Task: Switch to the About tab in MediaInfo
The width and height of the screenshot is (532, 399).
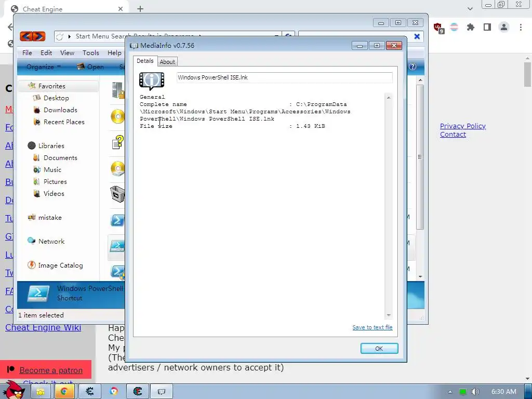Action: [167, 62]
